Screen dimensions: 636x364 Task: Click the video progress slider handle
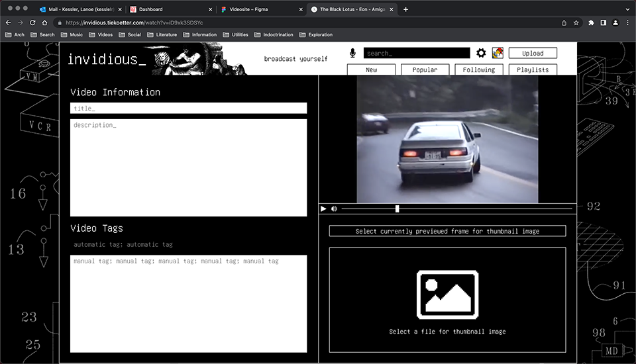(x=397, y=208)
